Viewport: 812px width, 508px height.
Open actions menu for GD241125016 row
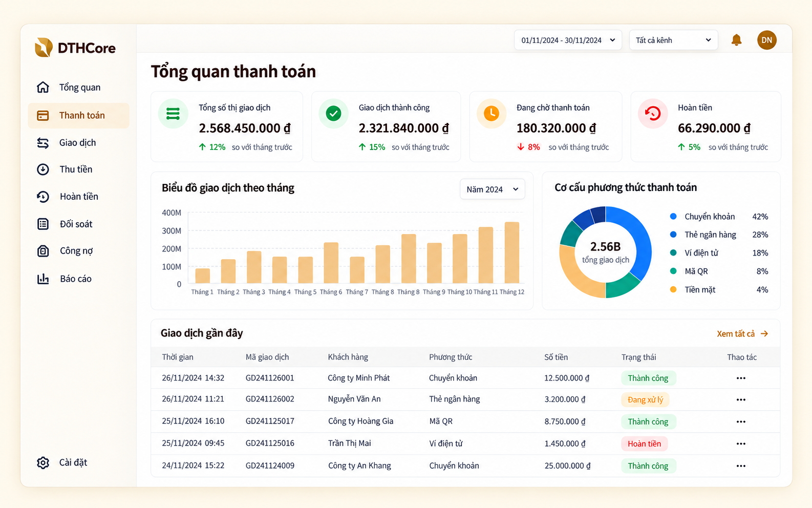741,443
